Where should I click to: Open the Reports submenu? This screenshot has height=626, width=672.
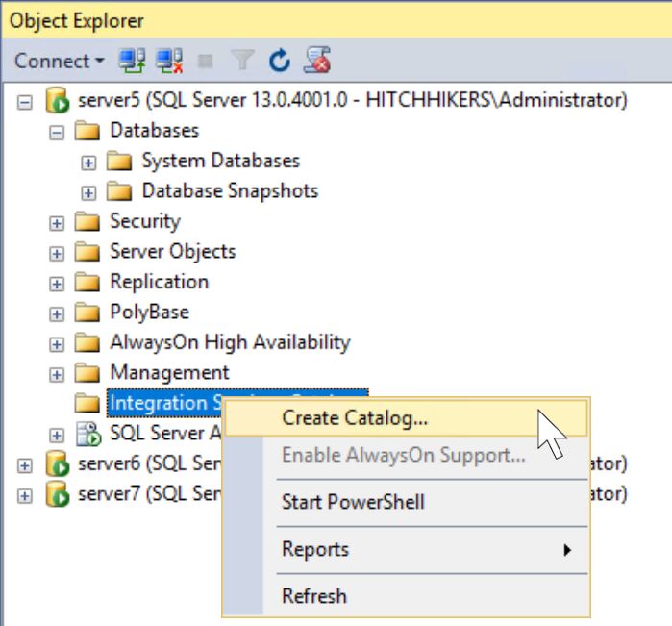(x=406, y=550)
